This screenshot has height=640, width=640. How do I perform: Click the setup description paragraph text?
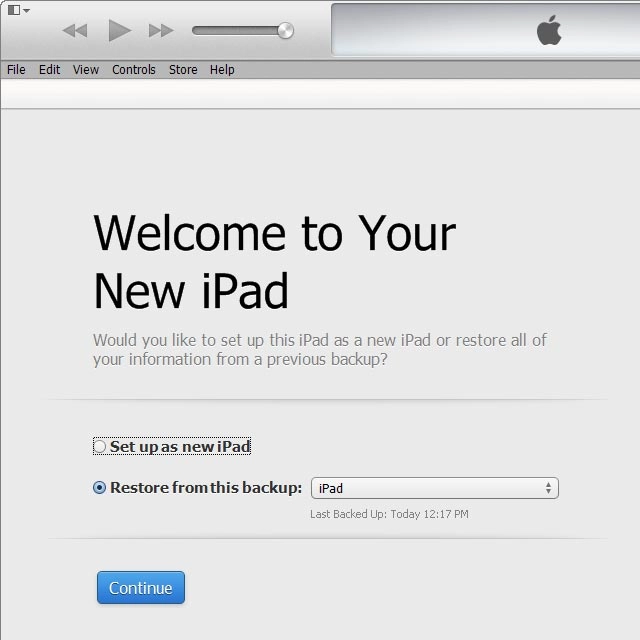(320, 349)
